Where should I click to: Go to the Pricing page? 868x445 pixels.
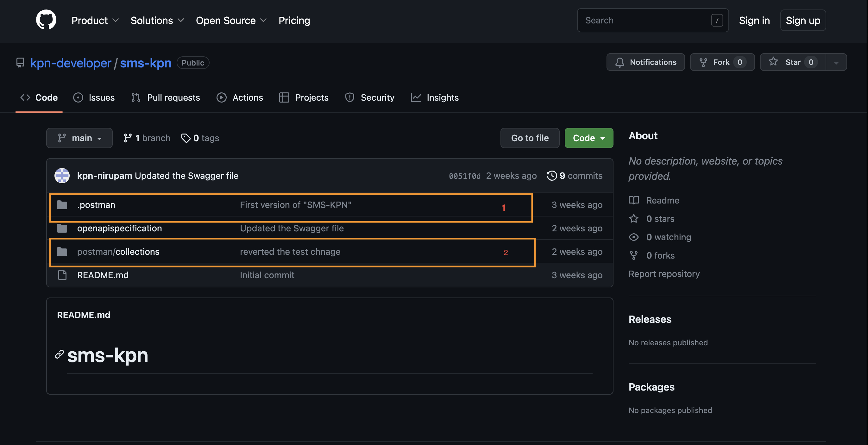click(294, 21)
